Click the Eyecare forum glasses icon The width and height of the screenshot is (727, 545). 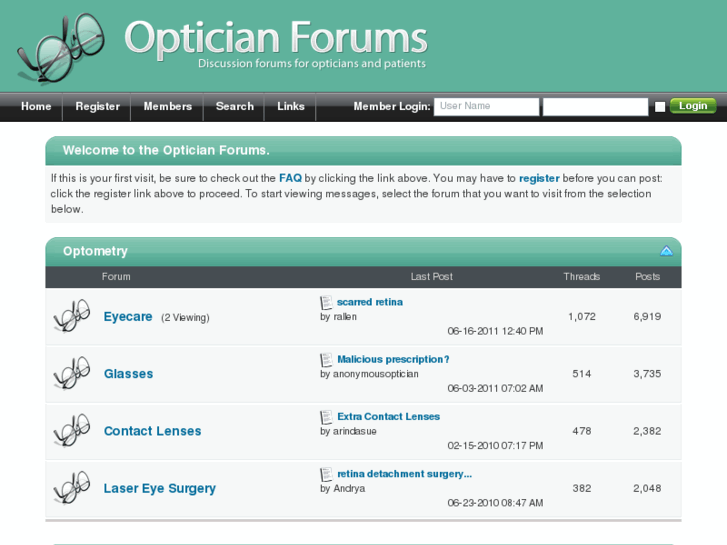coord(72,316)
